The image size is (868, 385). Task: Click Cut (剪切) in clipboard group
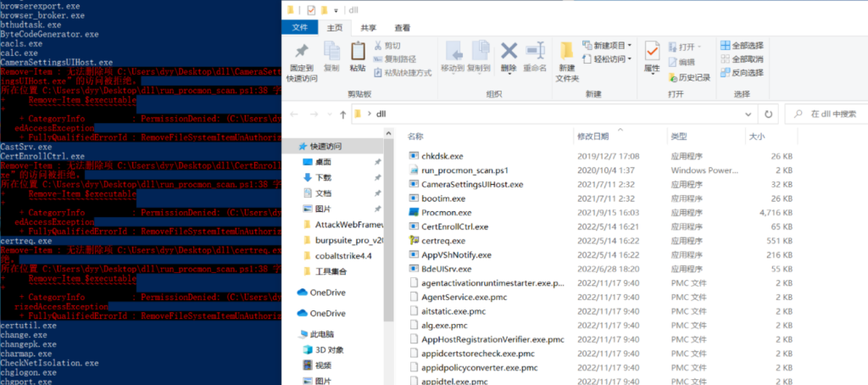(x=387, y=46)
